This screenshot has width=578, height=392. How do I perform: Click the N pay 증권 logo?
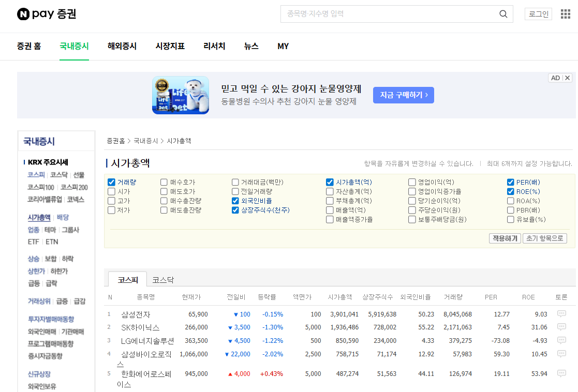(47, 14)
